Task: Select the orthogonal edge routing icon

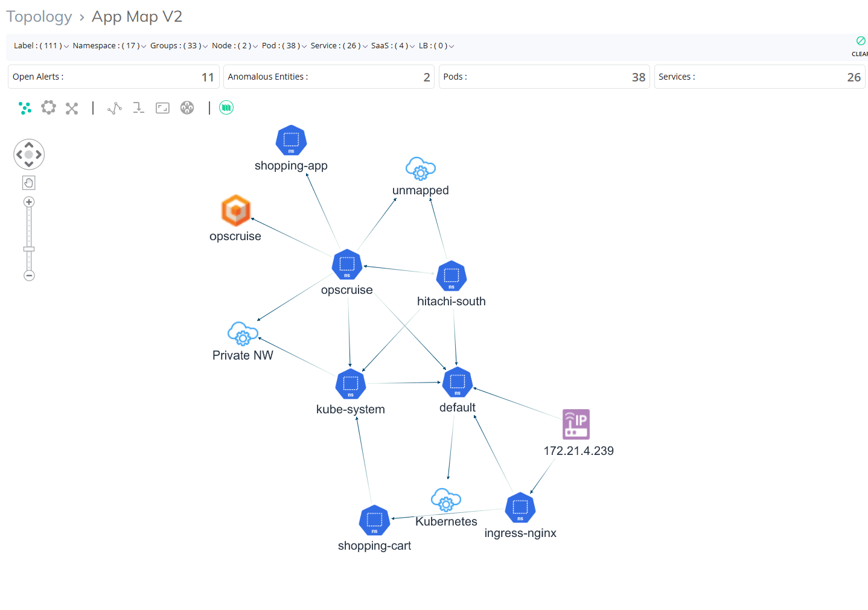Action: pyautogui.click(x=139, y=108)
